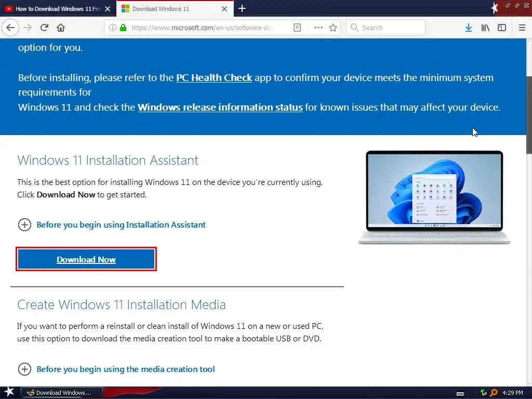Bookmark this page with the star icon
This screenshot has width=532, height=399.
(333, 28)
